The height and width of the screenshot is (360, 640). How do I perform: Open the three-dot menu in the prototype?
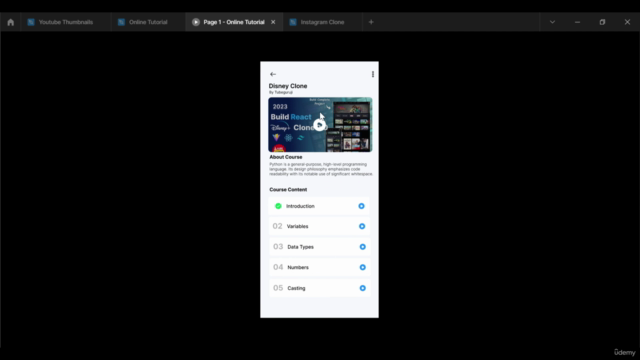pos(373,74)
